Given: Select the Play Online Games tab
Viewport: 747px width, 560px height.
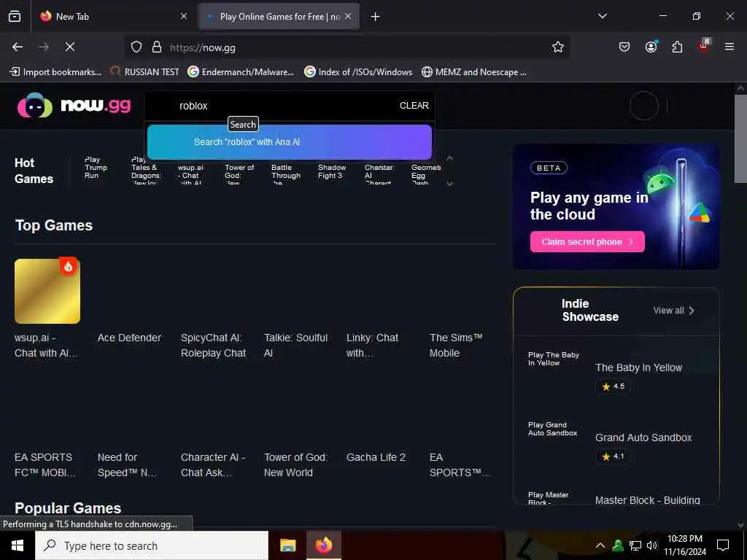Looking at the screenshot, I should tap(279, 17).
